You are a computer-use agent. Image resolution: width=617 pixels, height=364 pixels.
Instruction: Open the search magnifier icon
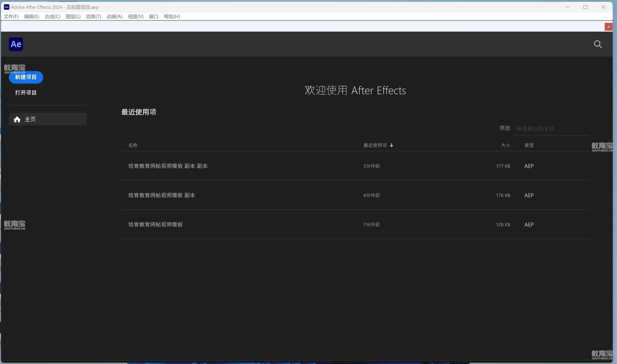tap(598, 44)
